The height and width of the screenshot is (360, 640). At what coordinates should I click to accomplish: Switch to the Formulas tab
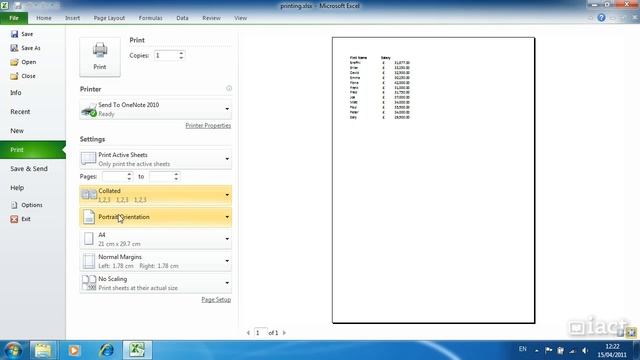151,18
